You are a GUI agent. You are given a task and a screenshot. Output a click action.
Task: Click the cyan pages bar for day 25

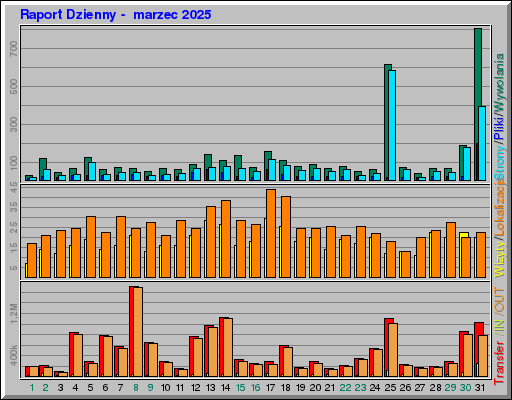pyautogui.click(x=392, y=125)
